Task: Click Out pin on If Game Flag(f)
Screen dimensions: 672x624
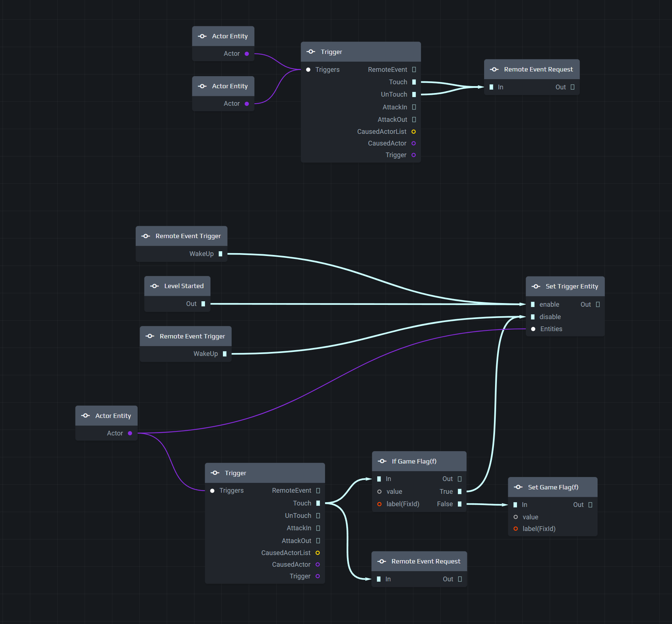Action: pos(460,479)
